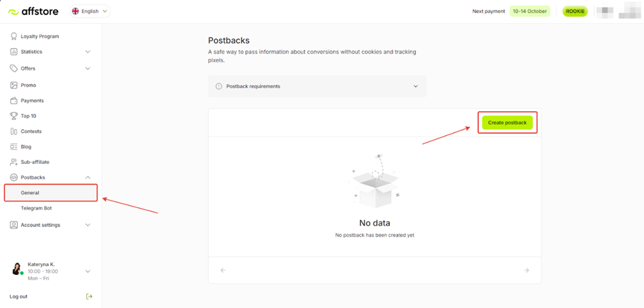644x308 pixels.
Task: Click the Contests sidebar icon
Action: pyautogui.click(x=14, y=132)
